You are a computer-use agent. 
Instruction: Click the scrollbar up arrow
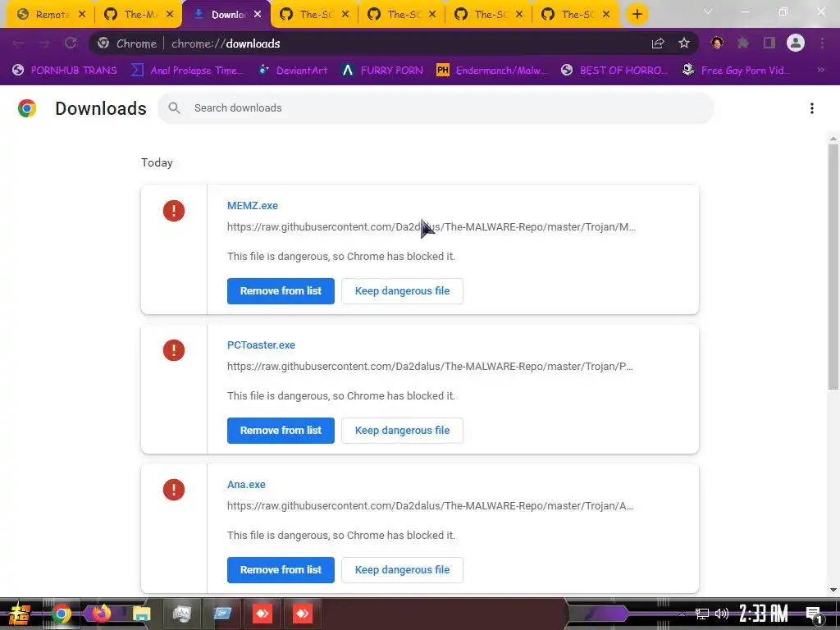(x=833, y=139)
